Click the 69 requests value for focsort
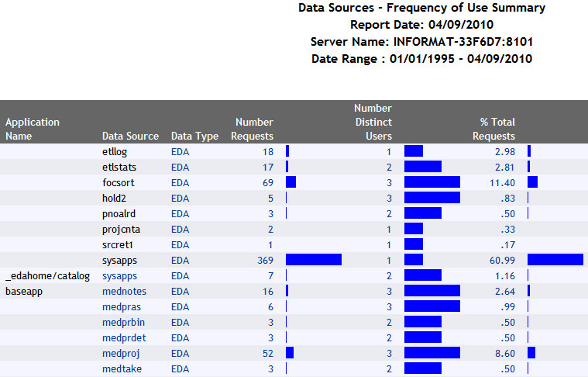The image size is (588, 377). 268,183
